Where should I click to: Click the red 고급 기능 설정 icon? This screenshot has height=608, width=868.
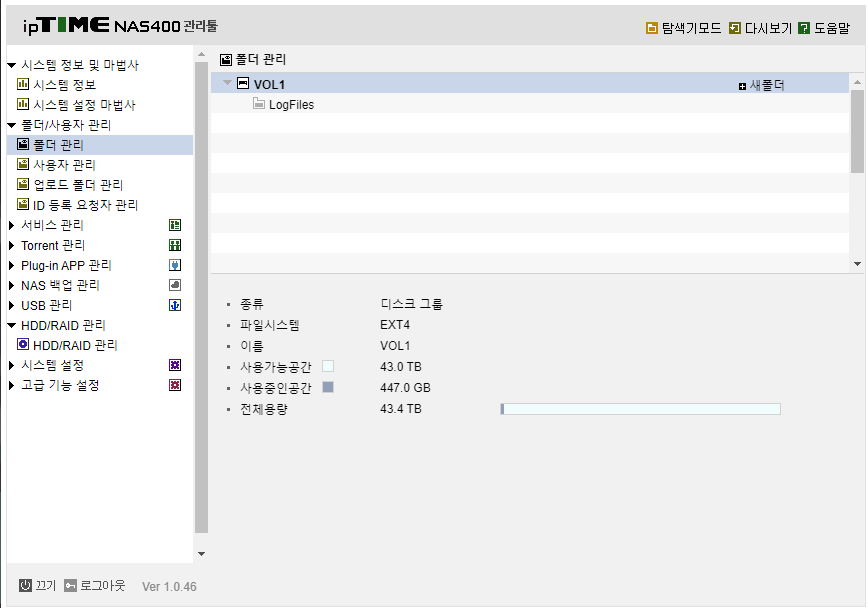click(175, 385)
